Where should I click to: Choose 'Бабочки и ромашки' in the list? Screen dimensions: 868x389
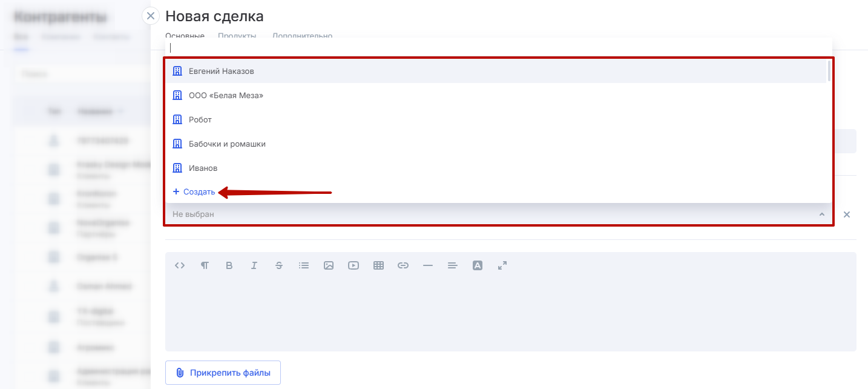tap(227, 144)
